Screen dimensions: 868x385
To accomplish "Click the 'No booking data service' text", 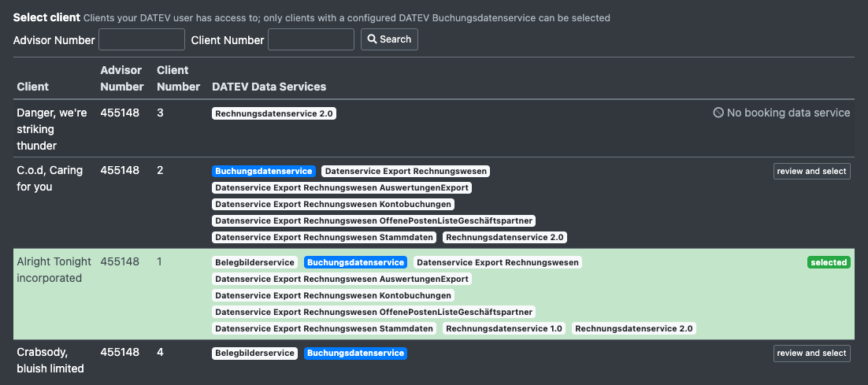I will coord(788,113).
